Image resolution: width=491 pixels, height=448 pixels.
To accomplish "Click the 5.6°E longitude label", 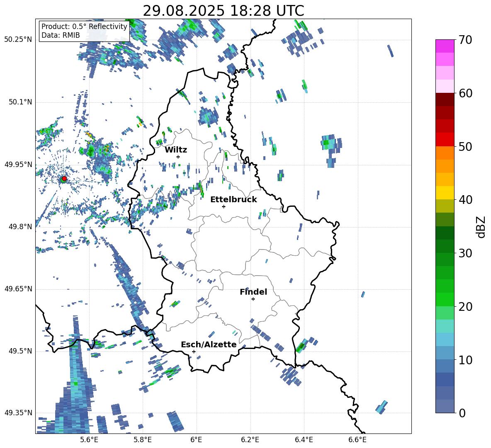I will pos(89,440).
